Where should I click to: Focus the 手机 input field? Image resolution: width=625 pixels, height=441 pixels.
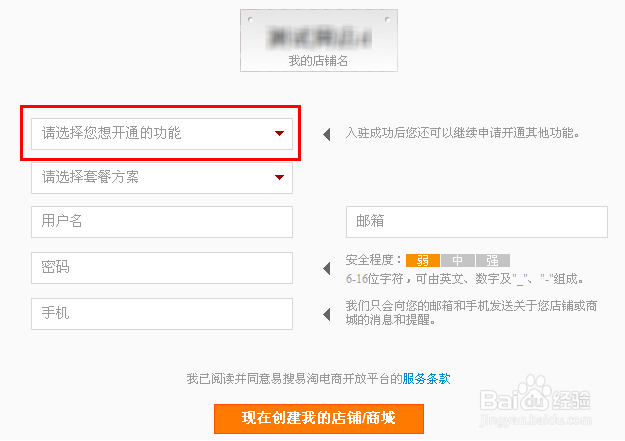tap(161, 314)
